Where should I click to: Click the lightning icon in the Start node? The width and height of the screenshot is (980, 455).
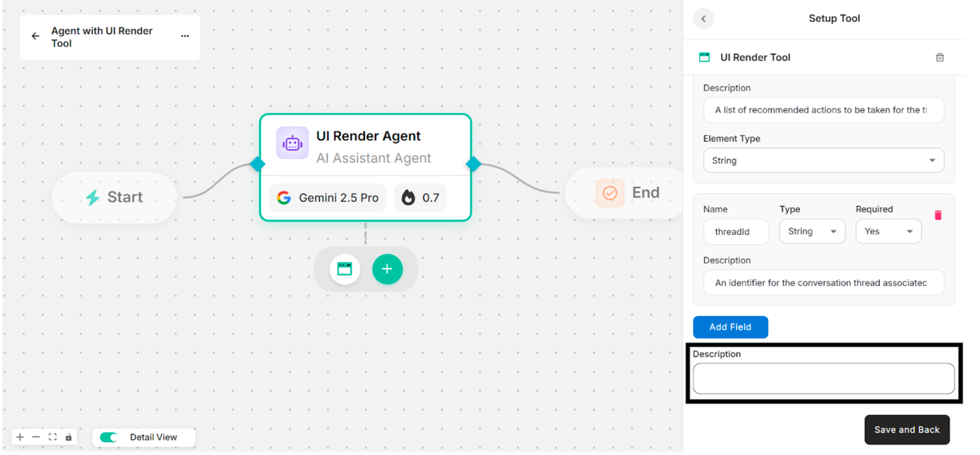[93, 198]
